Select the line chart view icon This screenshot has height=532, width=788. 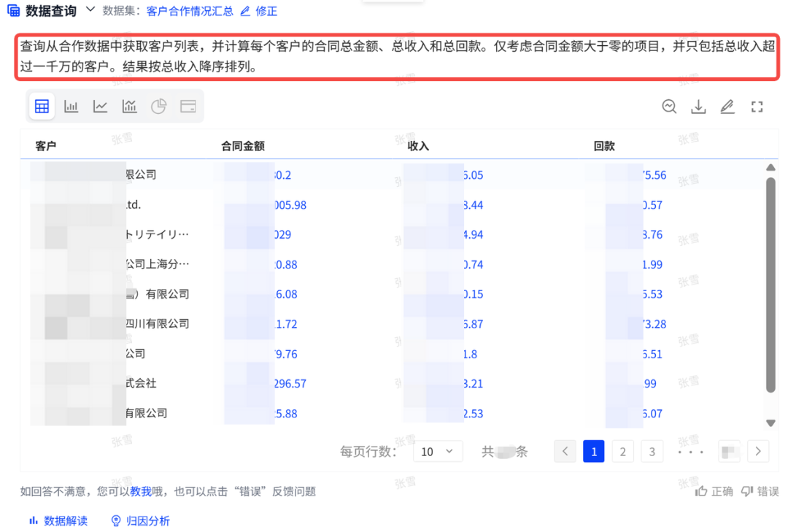pyautogui.click(x=100, y=107)
